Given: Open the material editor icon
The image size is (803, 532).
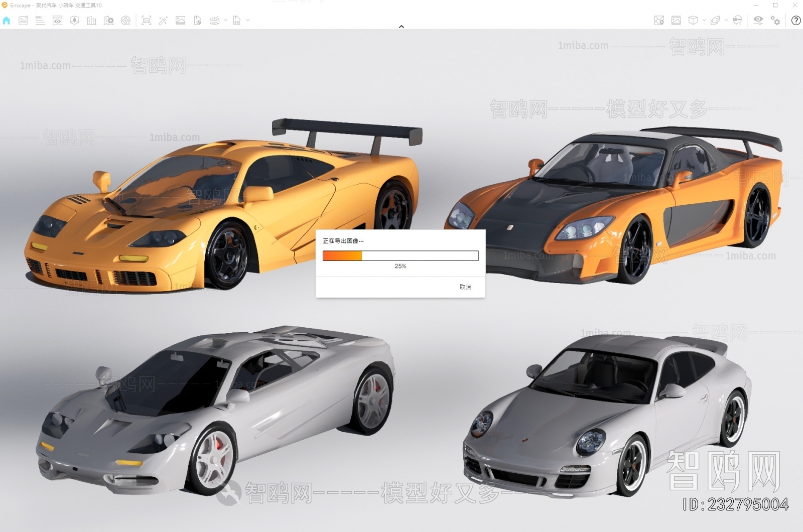Looking at the screenshot, I should 676,21.
